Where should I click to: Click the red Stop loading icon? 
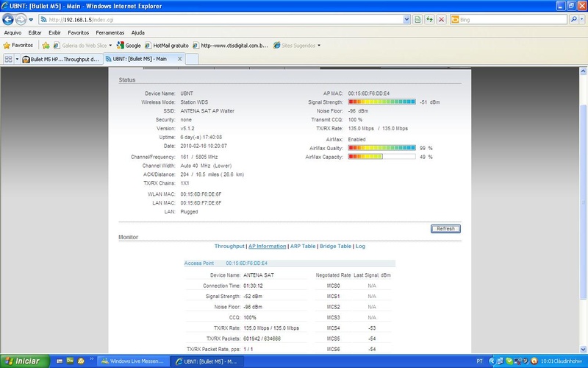click(x=442, y=20)
